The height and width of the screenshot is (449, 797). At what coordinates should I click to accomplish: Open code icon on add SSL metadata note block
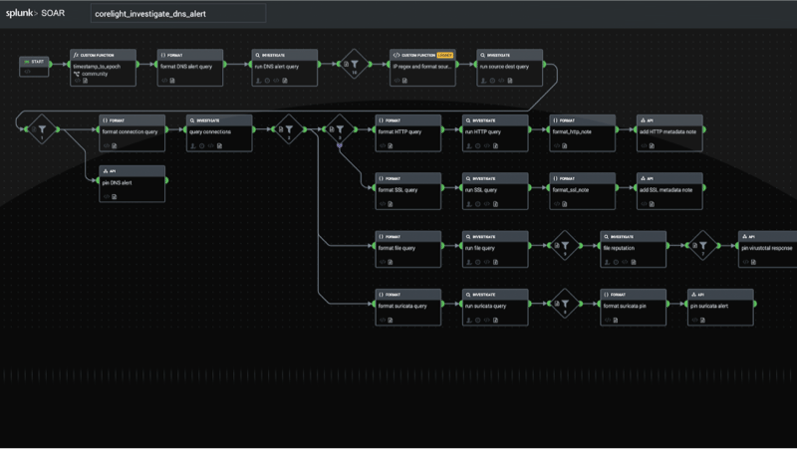click(643, 204)
